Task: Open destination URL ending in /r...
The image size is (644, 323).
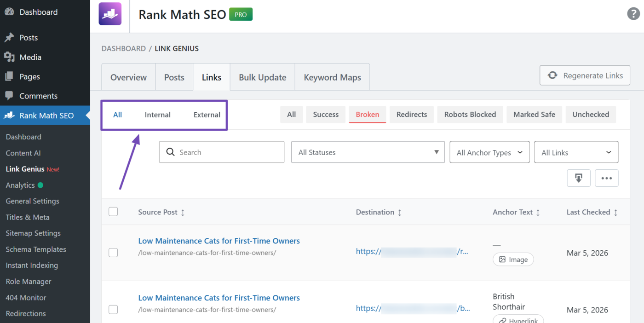Action: 413,251
